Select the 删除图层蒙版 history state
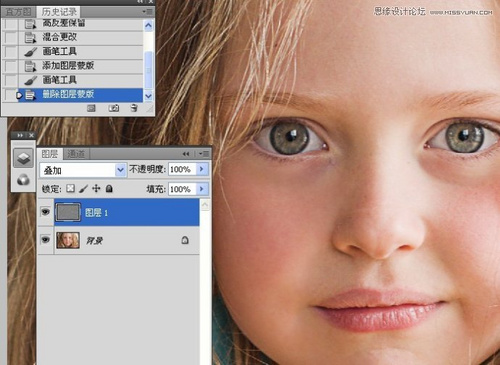The height and width of the screenshot is (365, 500). coord(81,95)
